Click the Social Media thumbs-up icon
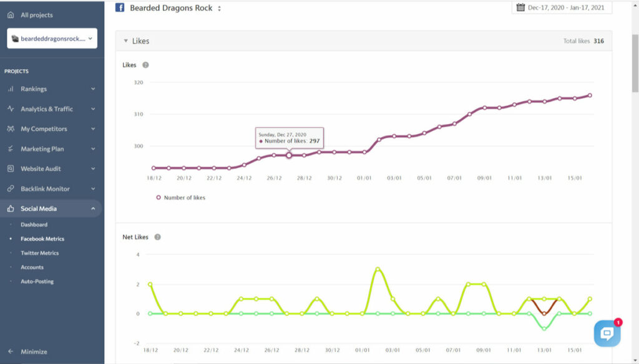This screenshot has height=364, width=639. coord(11,208)
